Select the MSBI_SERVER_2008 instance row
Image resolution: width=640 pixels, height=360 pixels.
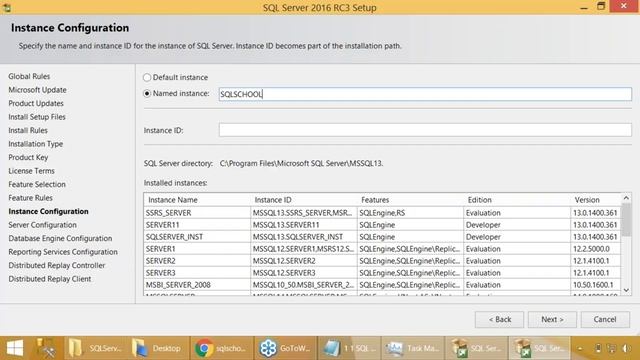coord(382,284)
